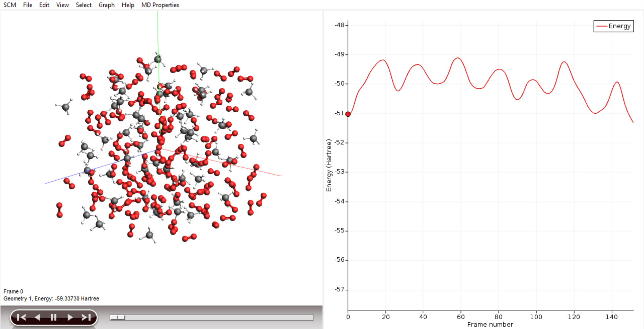This screenshot has width=644, height=329.
Task: Click the frame slider handle
Action: coord(117,317)
